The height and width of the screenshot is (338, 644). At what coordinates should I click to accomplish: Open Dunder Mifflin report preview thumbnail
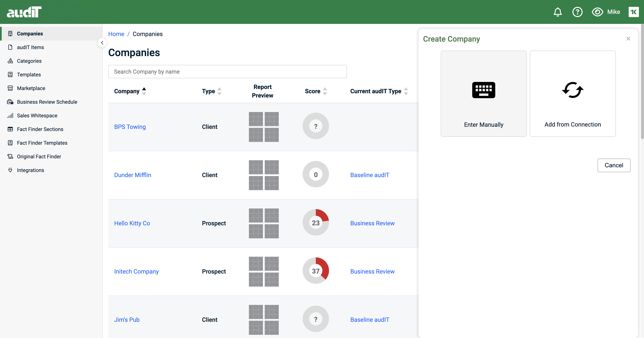[x=263, y=175]
